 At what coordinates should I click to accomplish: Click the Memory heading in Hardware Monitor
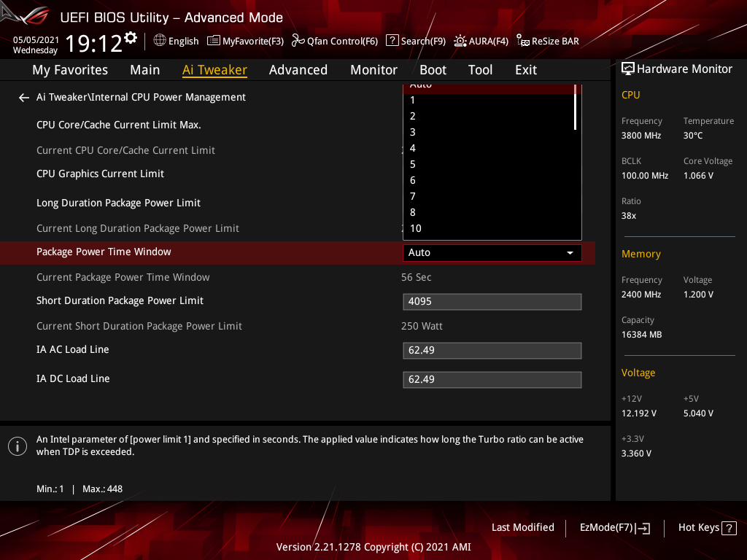640,254
